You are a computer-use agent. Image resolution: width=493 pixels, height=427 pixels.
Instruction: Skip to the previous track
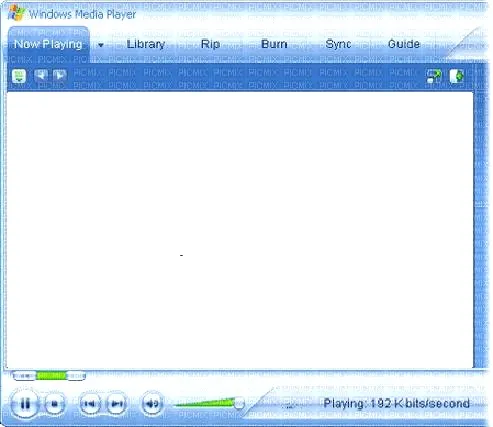coord(90,404)
